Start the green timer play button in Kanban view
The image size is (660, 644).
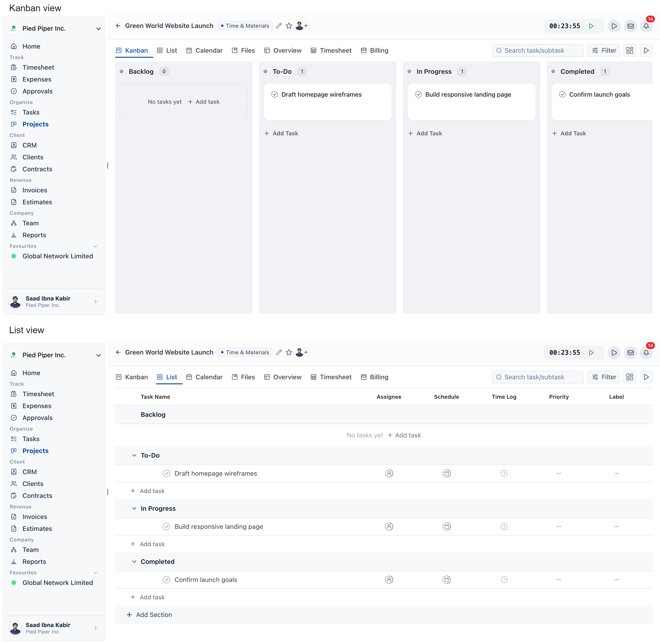591,26
